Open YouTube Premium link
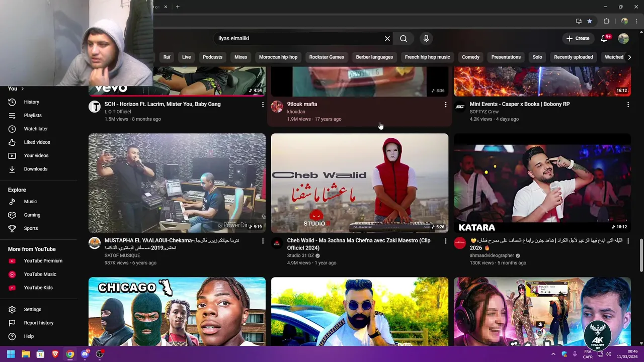Viewport: 644px width, 362px height. point(43,261)
